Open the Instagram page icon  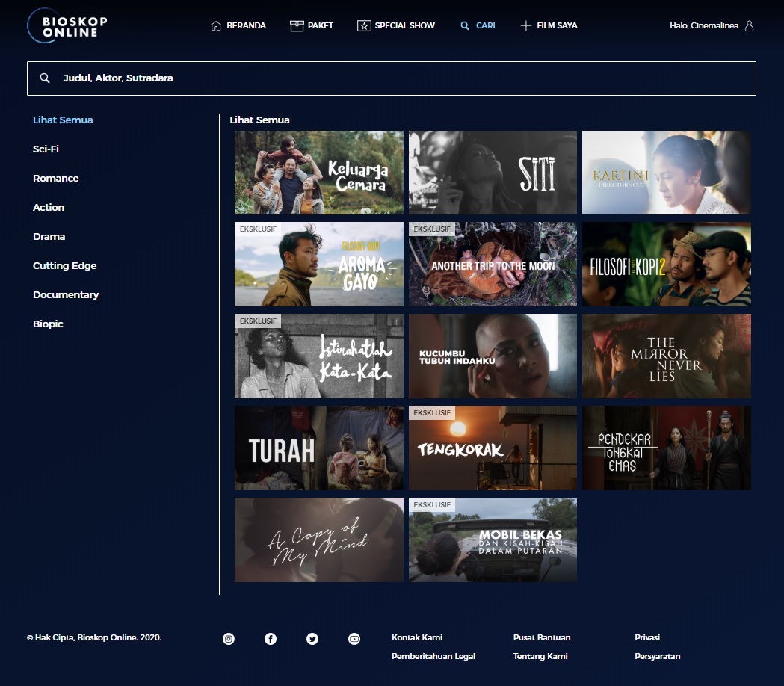[x=229, y=639]
